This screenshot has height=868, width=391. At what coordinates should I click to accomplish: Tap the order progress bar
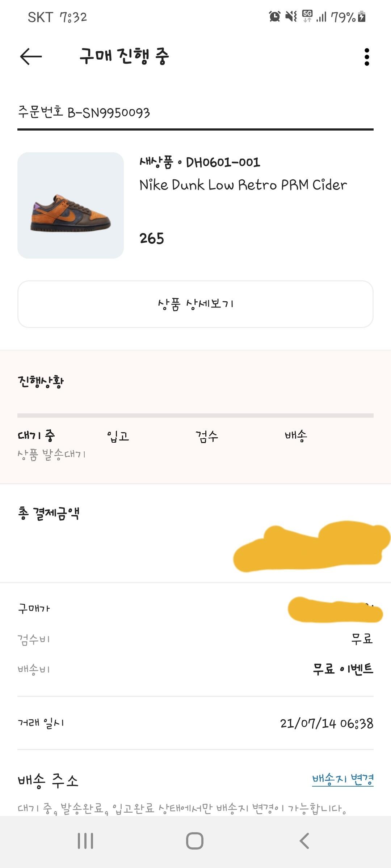pos(195,416)
